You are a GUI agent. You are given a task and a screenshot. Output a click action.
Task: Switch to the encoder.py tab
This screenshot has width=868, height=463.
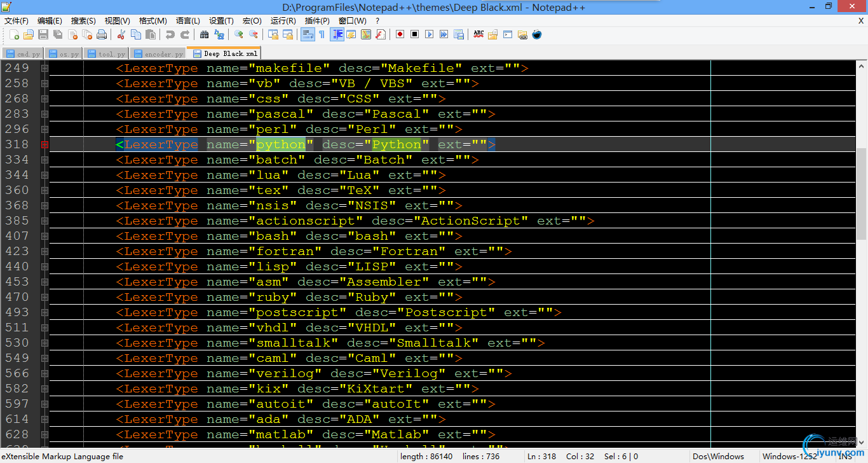[159, 54]
